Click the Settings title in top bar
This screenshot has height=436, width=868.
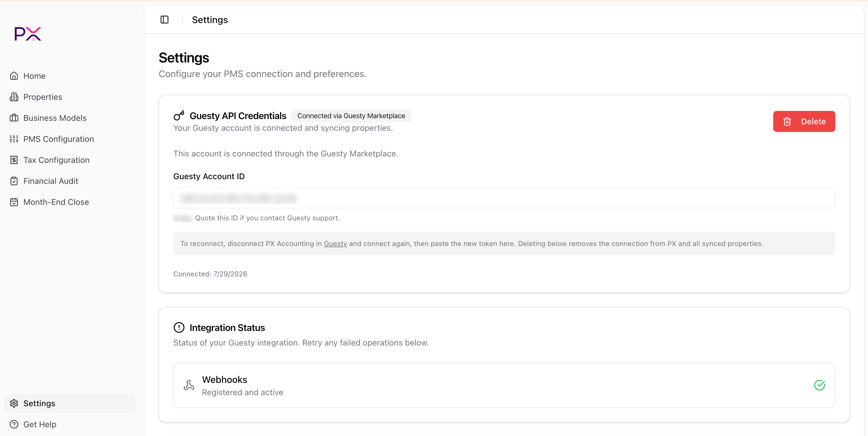tap(210, 20)
